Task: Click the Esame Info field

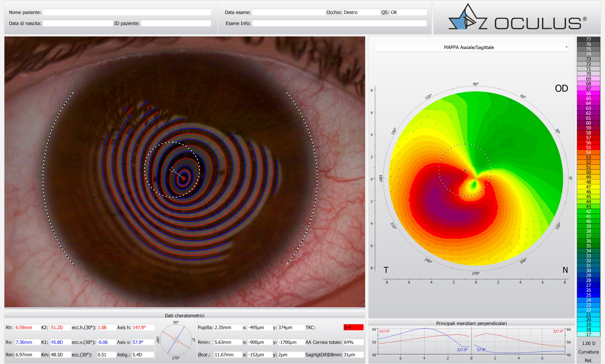Action: tap(339, 23)
